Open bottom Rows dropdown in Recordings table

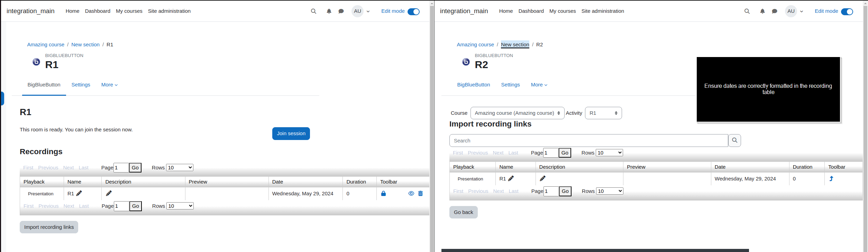coord(180,206)
